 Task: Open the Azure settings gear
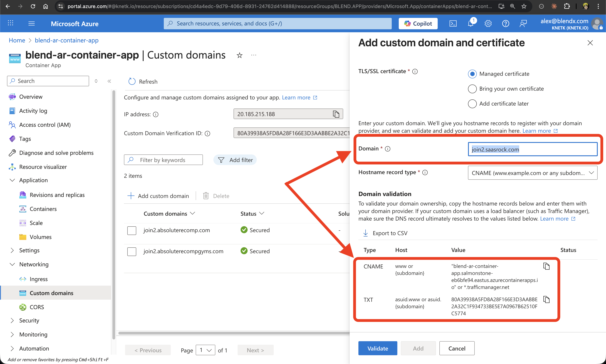488,23
